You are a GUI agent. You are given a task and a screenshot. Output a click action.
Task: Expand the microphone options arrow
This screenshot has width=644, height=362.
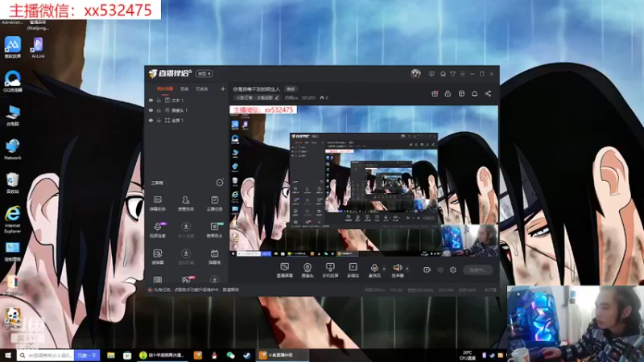tap(384, 269)
